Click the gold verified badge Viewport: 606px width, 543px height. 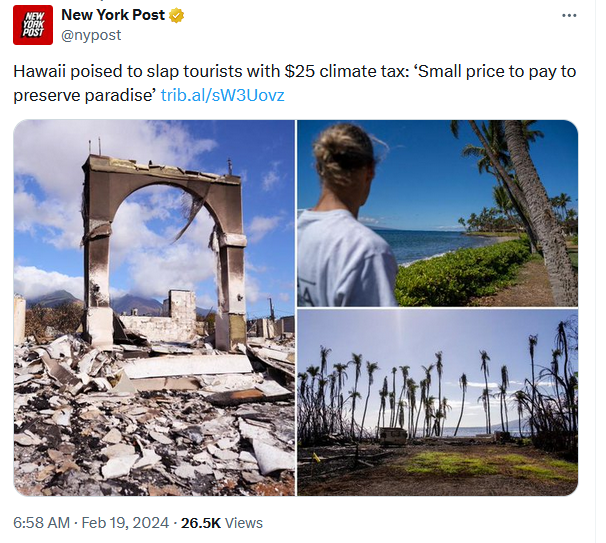tap(177, 15)
